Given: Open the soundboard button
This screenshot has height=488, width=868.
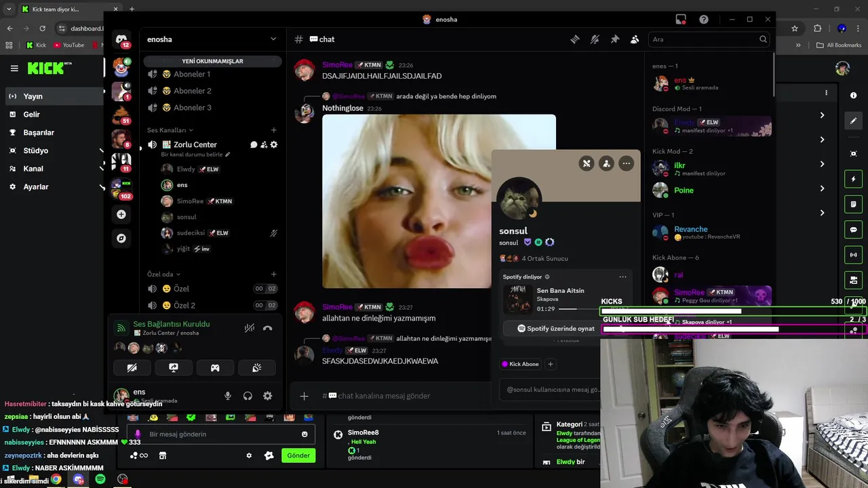Looking at the screenshot, I should point(256,367).
